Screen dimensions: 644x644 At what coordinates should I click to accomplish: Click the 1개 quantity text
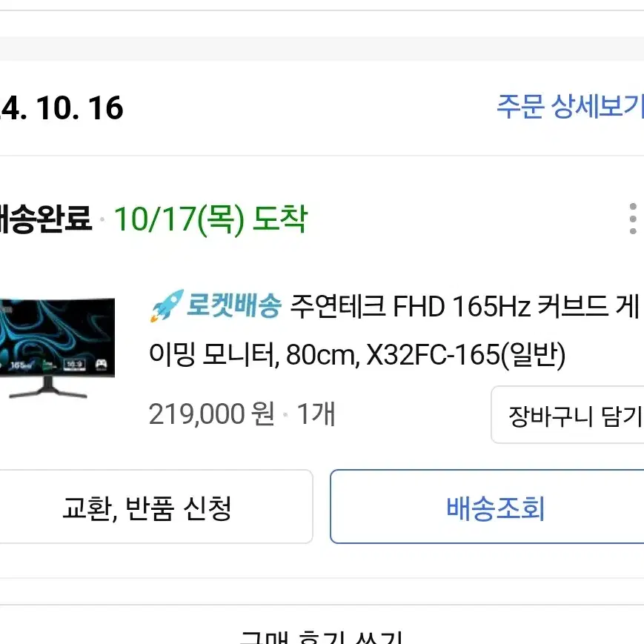pyautogui.click(x=316, y=414)
